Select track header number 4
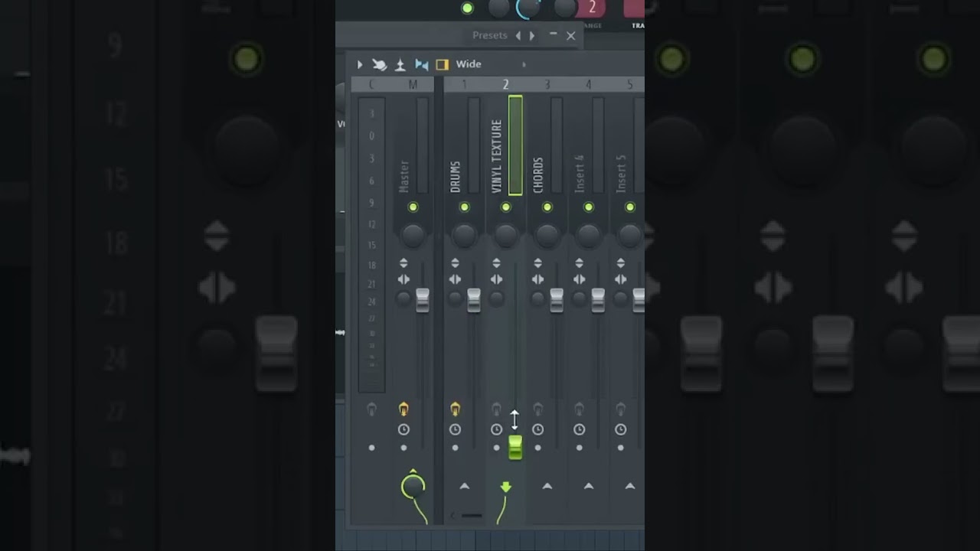The height and width of the screenshot is (551, 980). coord(588,85)
